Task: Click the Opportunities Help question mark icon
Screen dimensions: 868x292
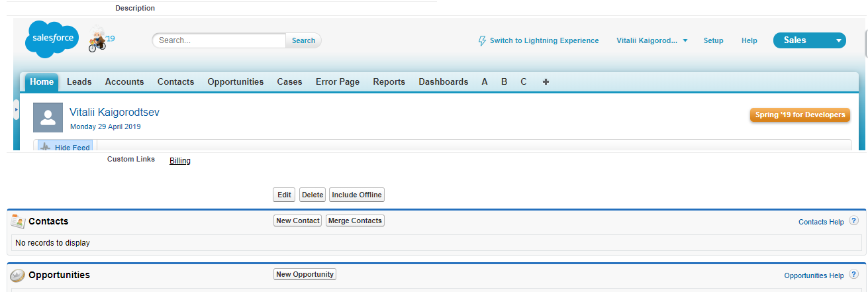Action: (x=853, y=275)
